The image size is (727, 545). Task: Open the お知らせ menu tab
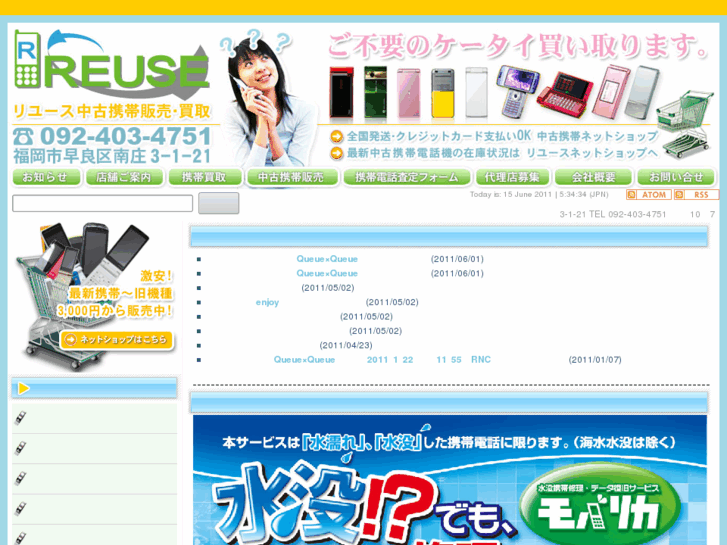[46, 177]
